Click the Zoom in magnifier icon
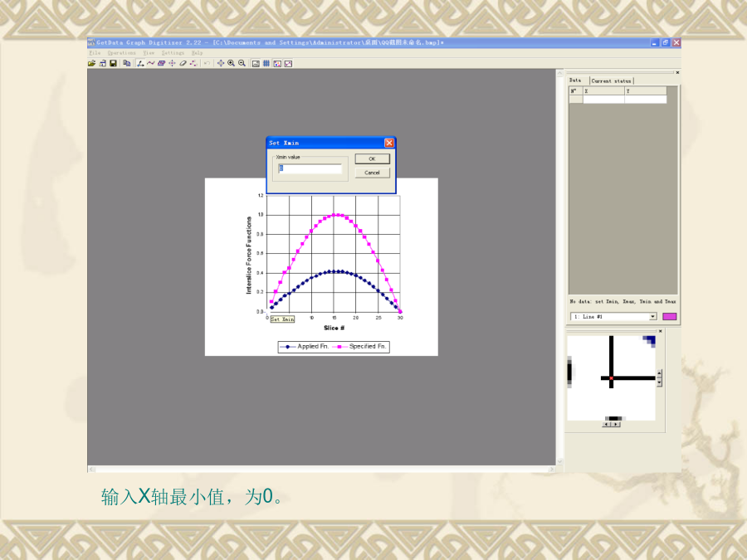This screenshot has width=747, height=560. (231, 63)
